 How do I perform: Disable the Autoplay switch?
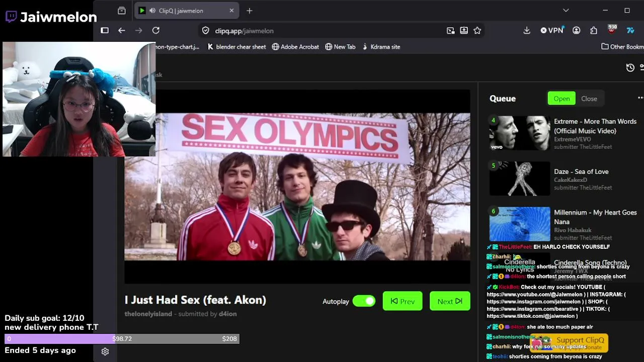pos(364,301)
